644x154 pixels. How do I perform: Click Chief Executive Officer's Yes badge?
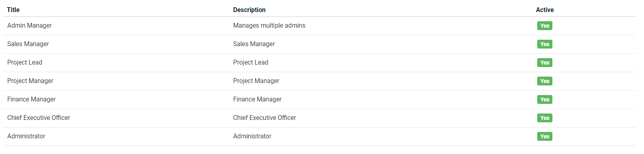544,118
